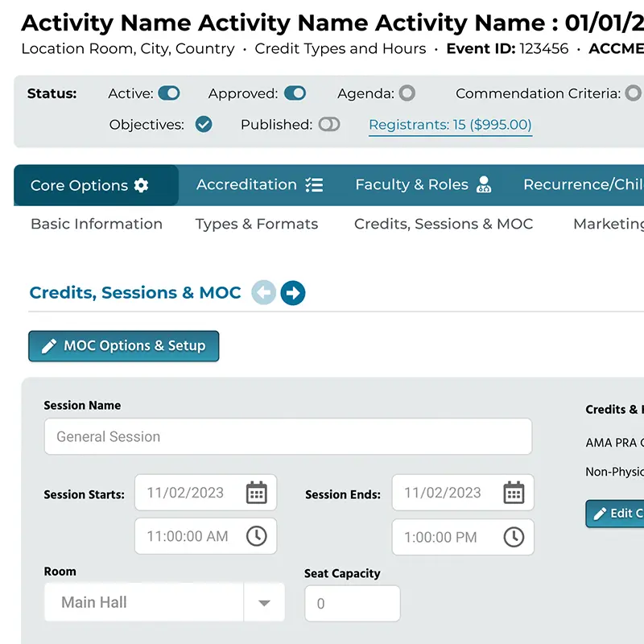
Task: Click the gear icon in Core Options
Action: 142,185
